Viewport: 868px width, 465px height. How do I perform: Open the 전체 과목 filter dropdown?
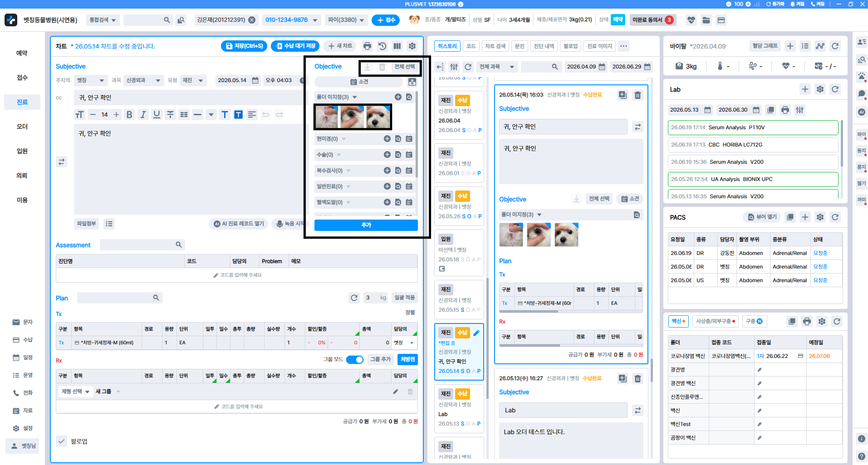(x=497, y=67)
